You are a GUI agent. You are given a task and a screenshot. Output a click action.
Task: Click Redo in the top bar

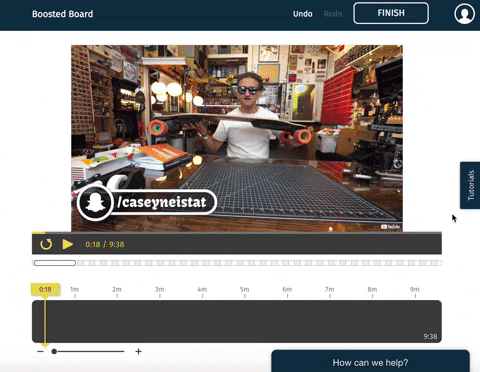click(x=333, y=14)
